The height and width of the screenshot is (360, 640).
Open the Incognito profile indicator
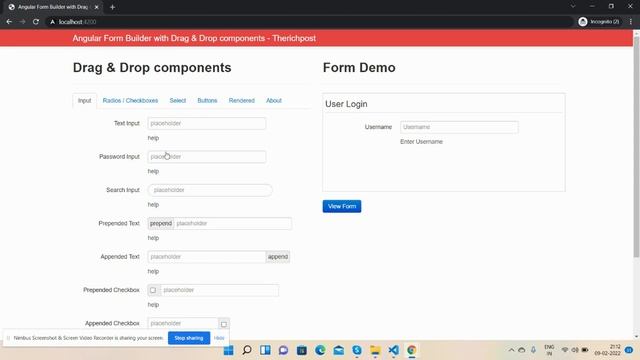tap(599, 22)
